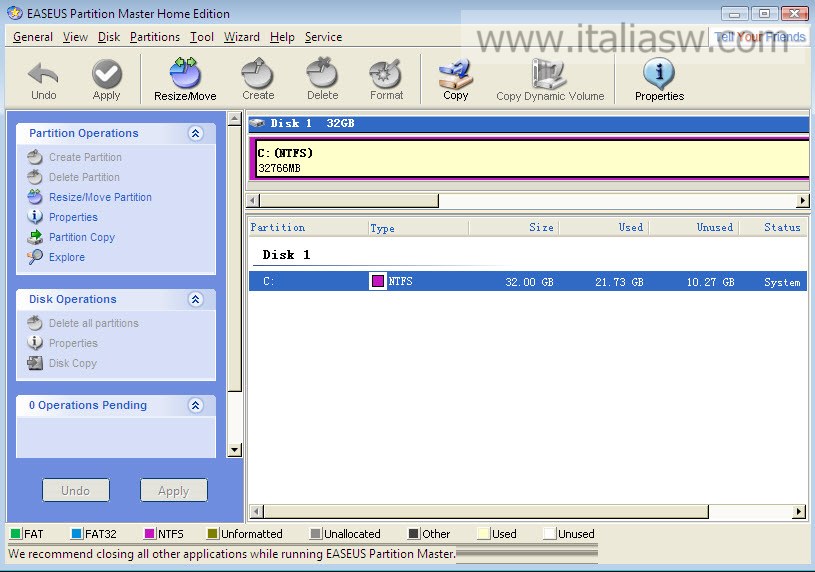Click the FAT32 blue legend swatch
This screenshot has width=815, height=572.
tap(76, 534)
